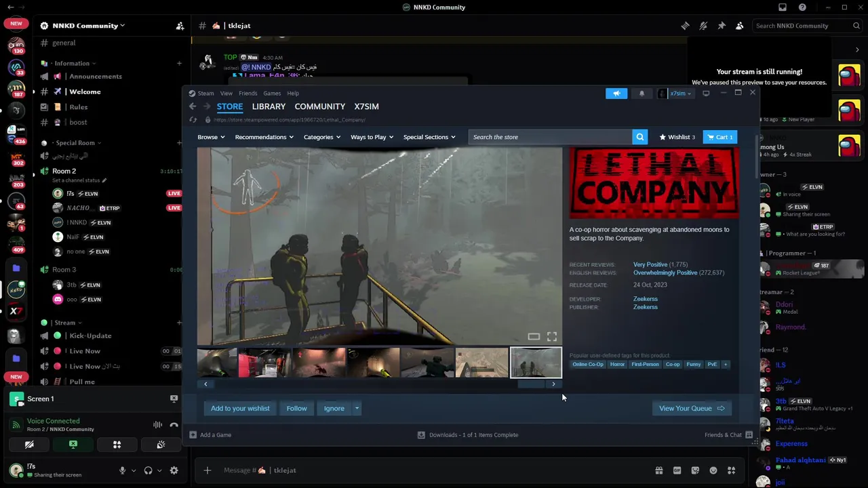
Task: Open headphone output options arrow
Action: tap(159, 470)
